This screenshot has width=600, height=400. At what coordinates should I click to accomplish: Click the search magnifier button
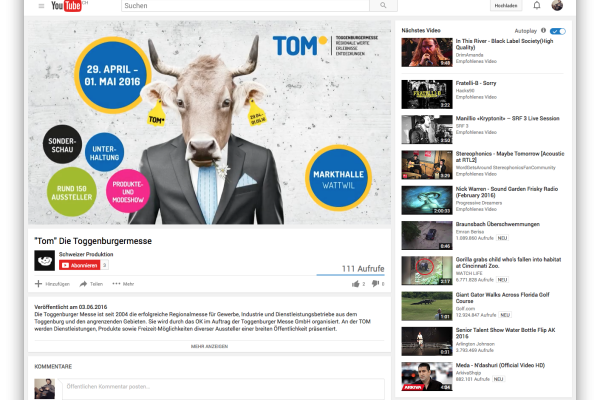[382, 6]
